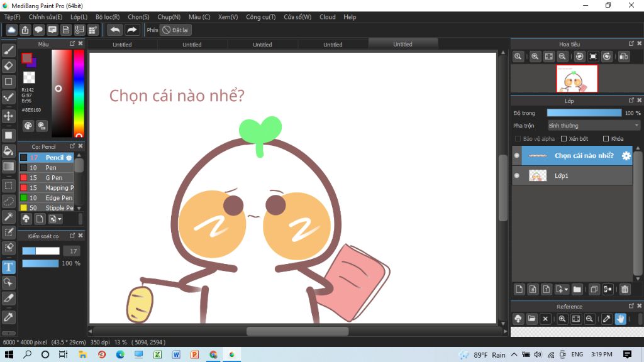Image resolution: width=644 pixels, height=362 pixels.
Task: Click the rainbow hue bar in Màu panel
Action: [79, 93]
